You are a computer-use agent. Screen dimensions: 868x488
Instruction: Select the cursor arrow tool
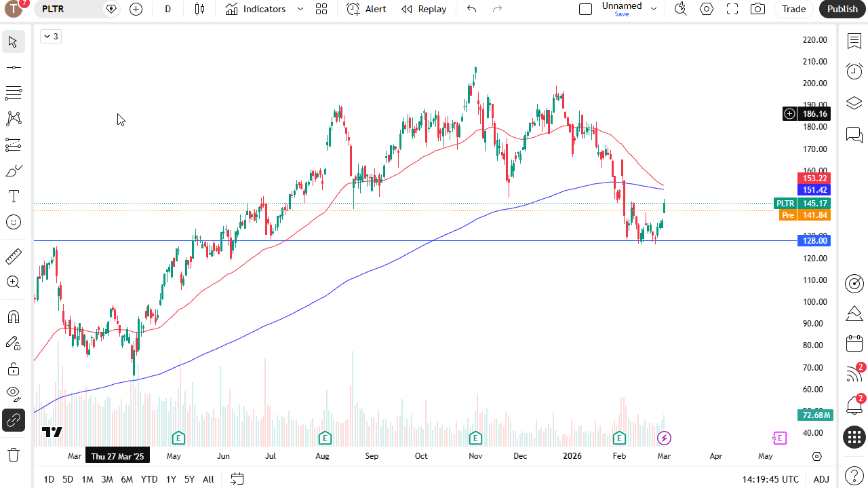pyautogui.click(x=13, y=41)
